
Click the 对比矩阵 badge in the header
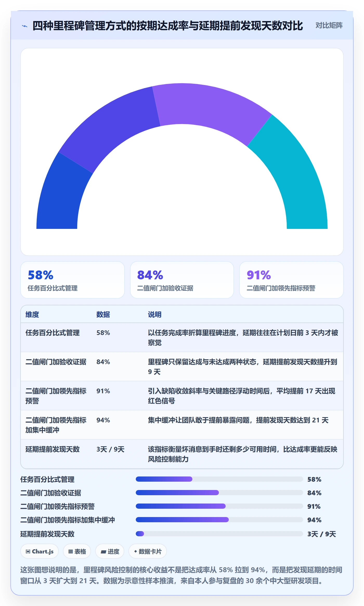tap(329, 25)
